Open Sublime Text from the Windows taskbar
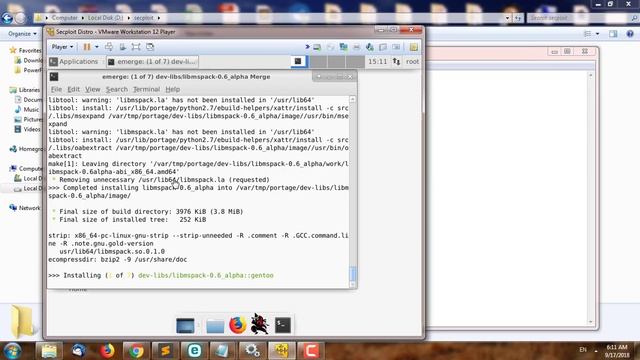640x360 pixels. pyautogui.click(x=165, y=351)
